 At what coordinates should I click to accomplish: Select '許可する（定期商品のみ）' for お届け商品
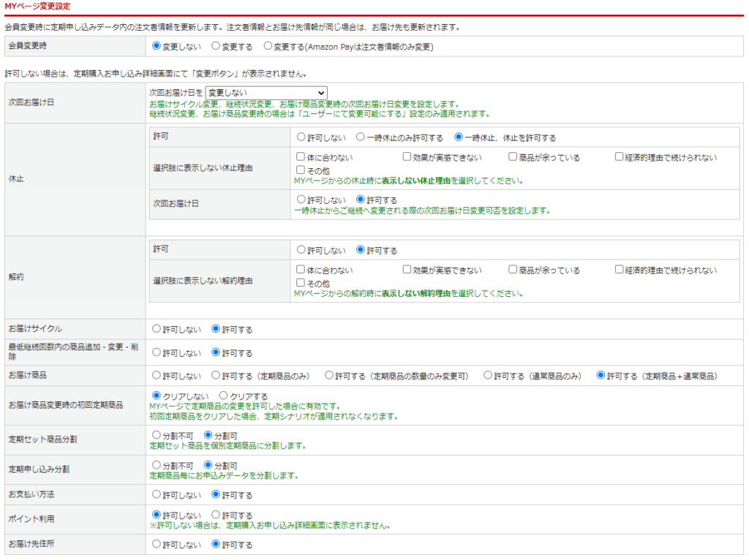[217, 376]
